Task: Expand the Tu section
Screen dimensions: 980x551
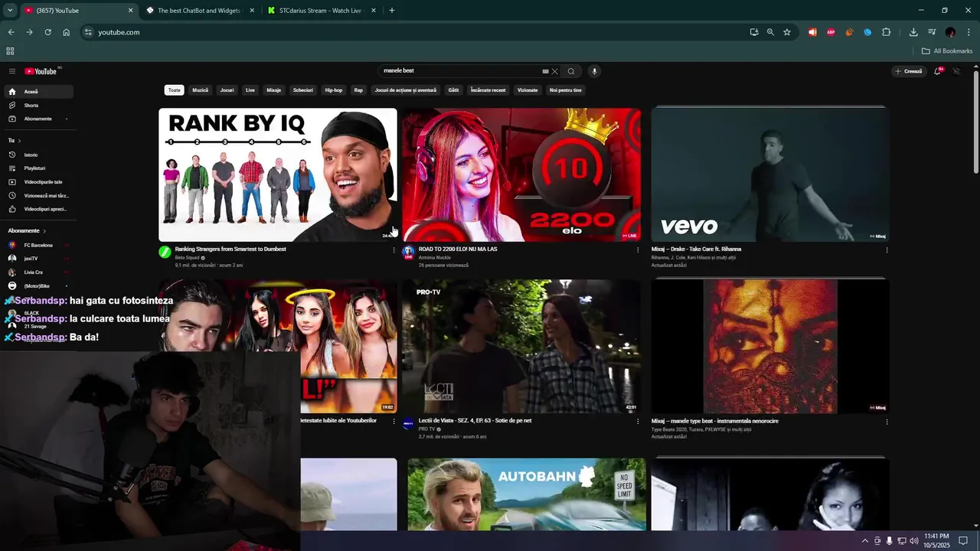Action: (14, 141)
